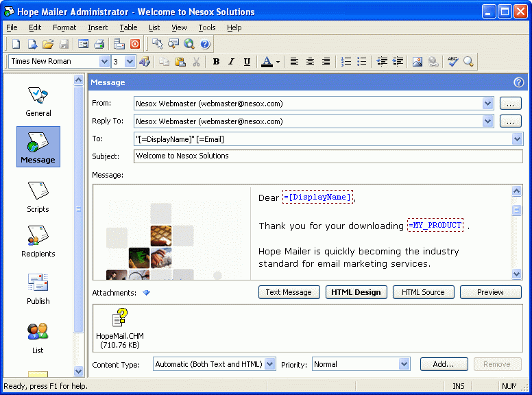The height and width of the screenshot is (395, 532).
Task: Switch to HTML Design view
Action: tap(356, 292)
